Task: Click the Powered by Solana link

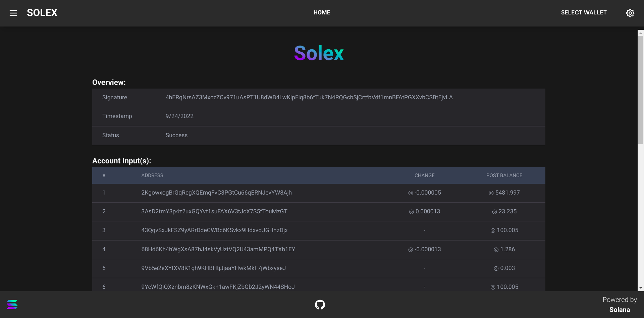Action: 620,305
